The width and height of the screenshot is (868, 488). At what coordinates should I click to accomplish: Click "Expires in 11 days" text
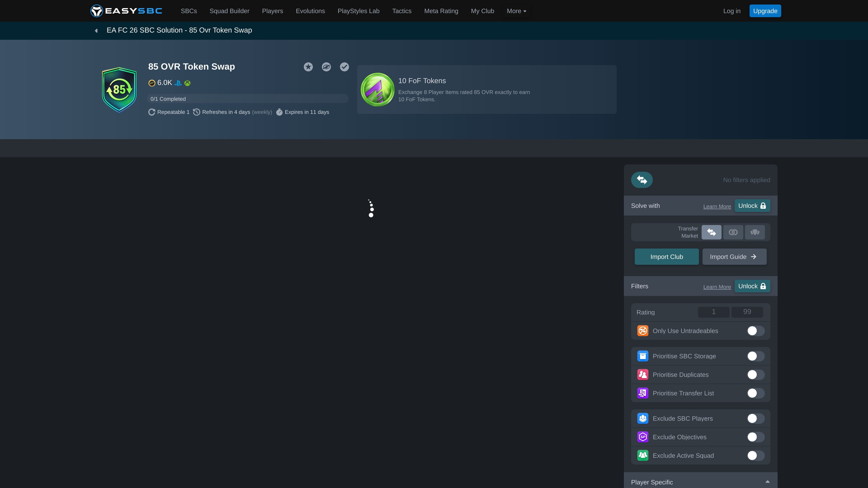[307, 112]
